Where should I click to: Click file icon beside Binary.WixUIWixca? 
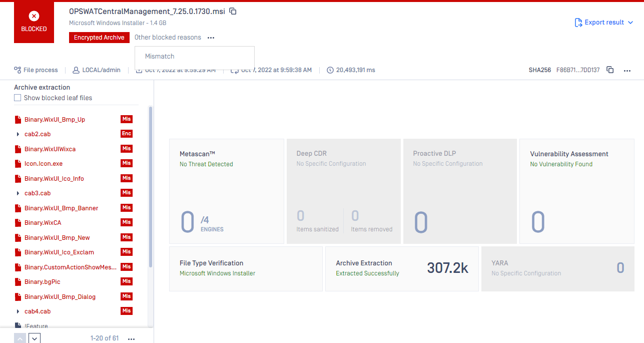tap(18, 149)
